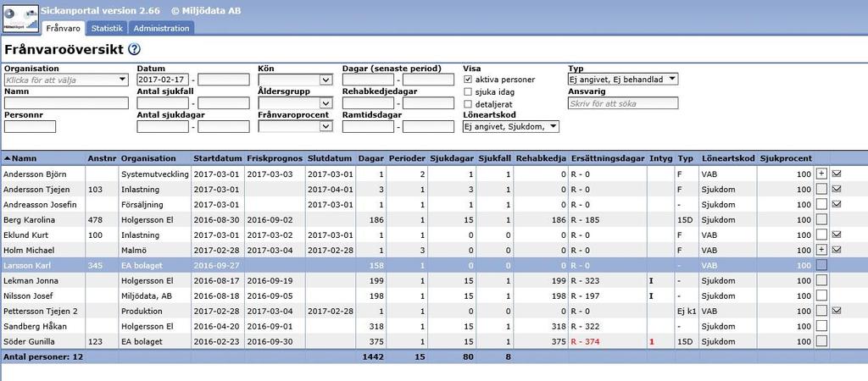This screenshot has width=868, height=381.
Task: Select the name Eklund Kurt
Action: click(25, 235)
